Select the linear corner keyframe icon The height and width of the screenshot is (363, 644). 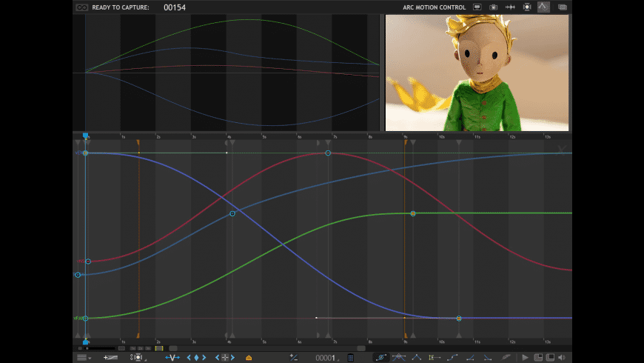416,357
